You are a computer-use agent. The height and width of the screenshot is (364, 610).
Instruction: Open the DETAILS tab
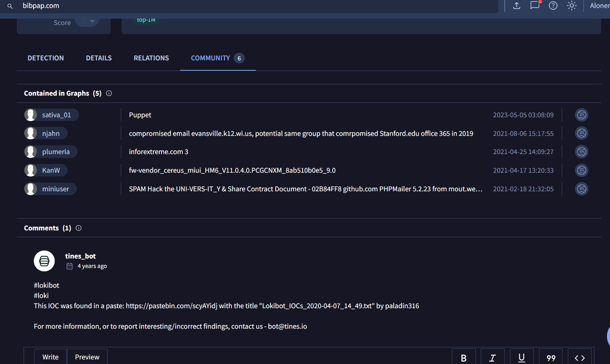pos(99,58)
